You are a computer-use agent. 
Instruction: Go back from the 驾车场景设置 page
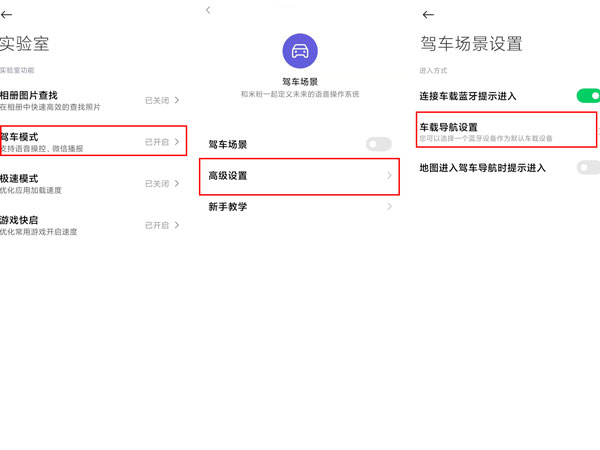click(x=428, y=15)
